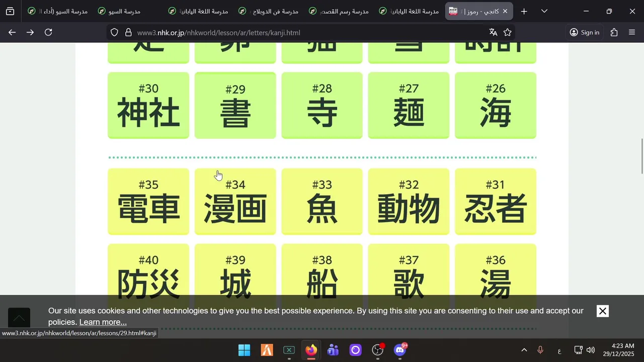Open kanji card #32 動物
Viewport: 644px width, 362px height.
coord(409,201)
